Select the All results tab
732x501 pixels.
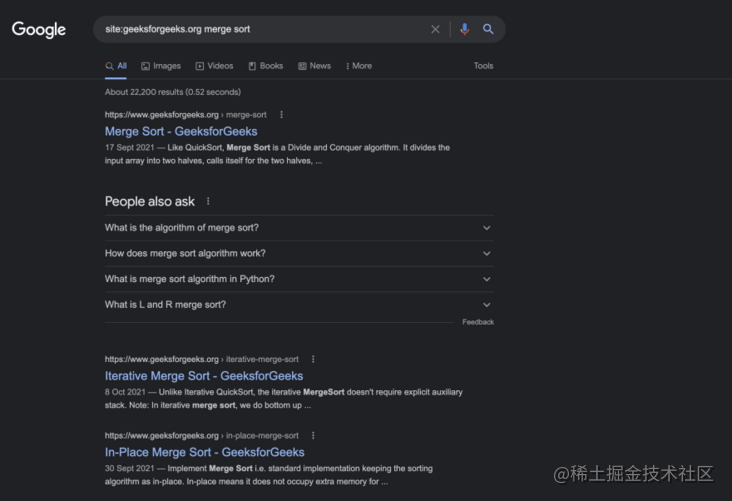coord(116,66)
